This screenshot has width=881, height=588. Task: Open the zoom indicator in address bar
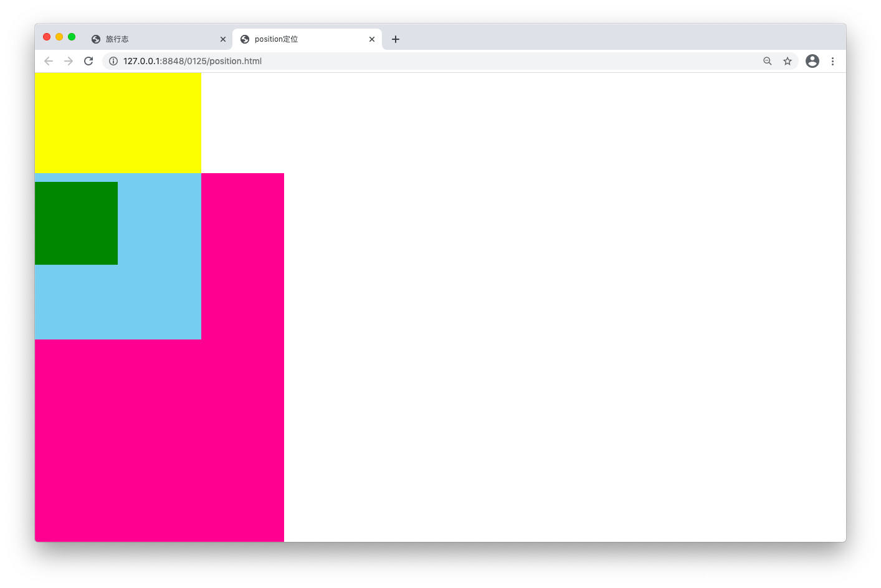point(768,61)
